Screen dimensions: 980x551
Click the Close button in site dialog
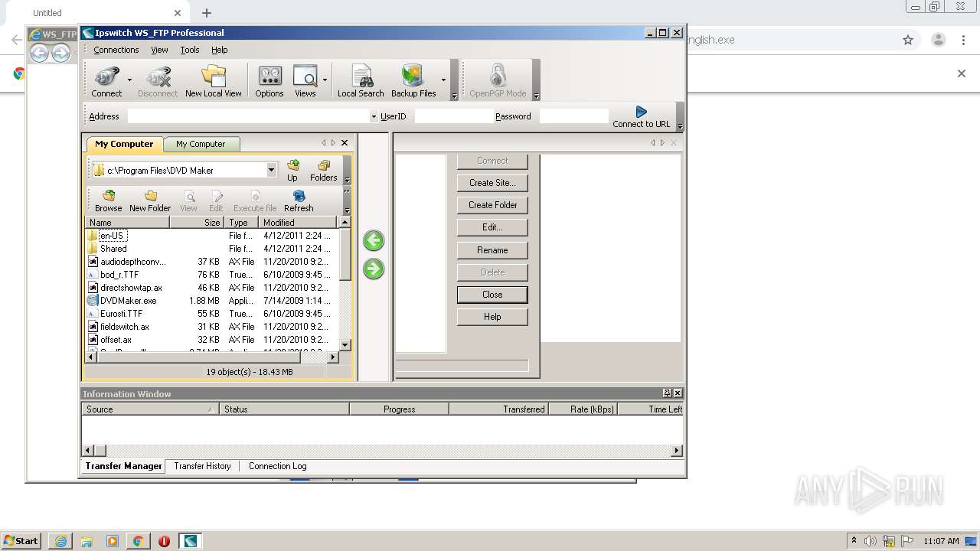click(x=492, y=295)
